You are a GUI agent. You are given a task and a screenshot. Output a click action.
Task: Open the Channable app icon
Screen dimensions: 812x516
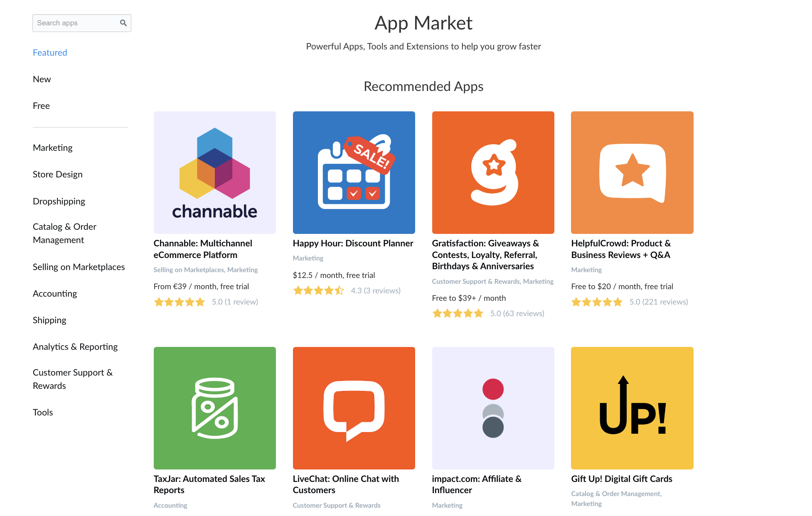214,172
